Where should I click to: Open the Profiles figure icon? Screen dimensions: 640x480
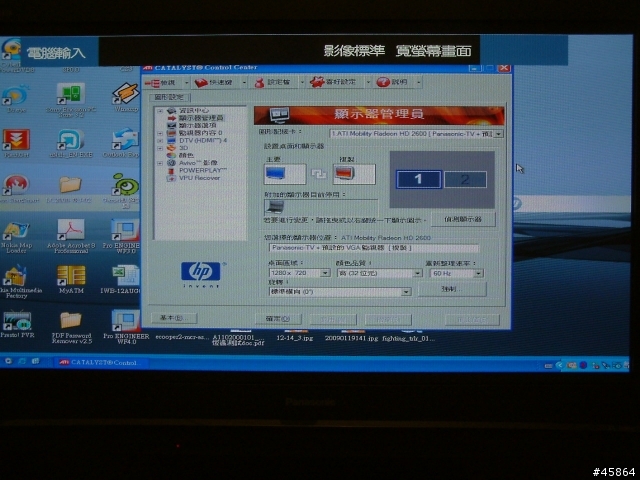(259, 83)
